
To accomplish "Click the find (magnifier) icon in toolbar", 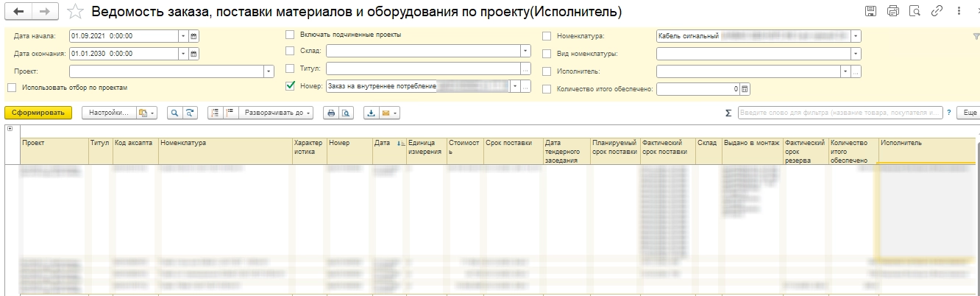I will pyautogui.click(x=175, y=113).
